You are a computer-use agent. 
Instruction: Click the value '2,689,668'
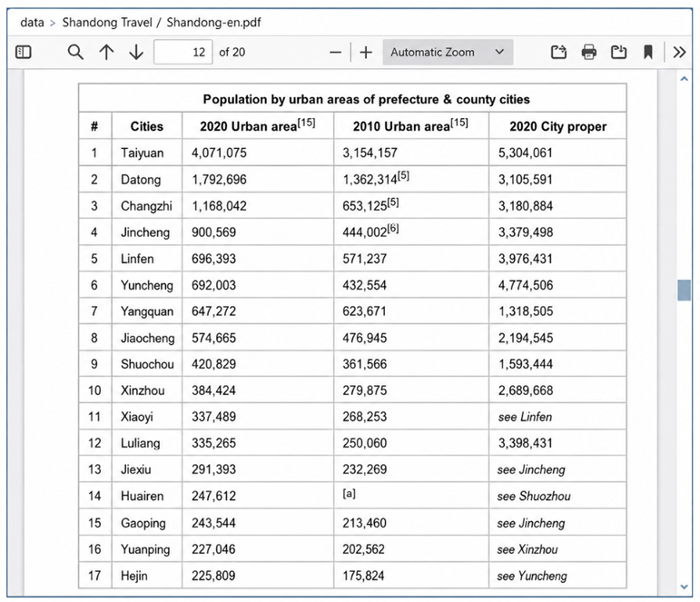click(x=526, y=390)
